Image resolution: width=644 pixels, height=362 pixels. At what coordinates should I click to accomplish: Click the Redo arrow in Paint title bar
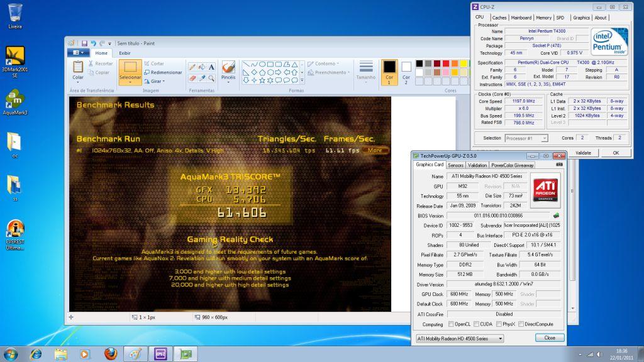tap(102, 43)
